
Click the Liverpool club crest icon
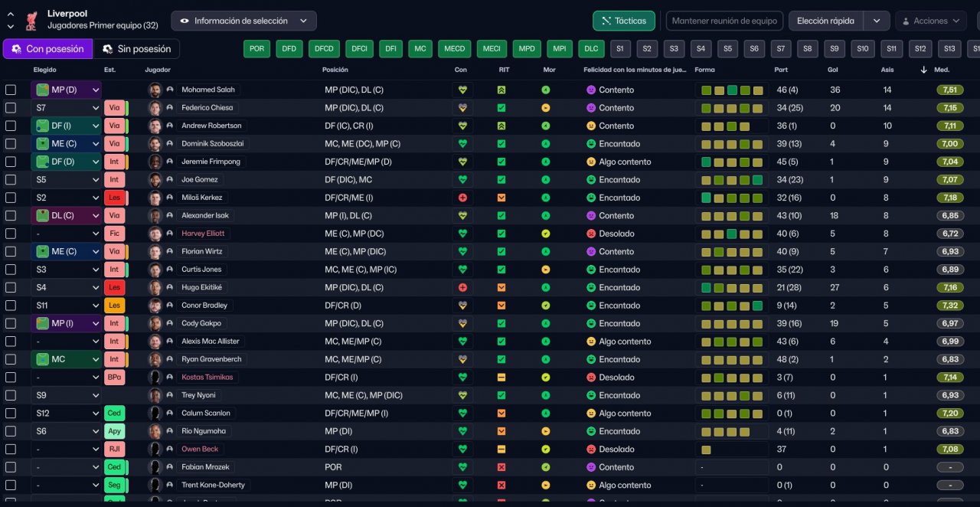pos(31,20)
